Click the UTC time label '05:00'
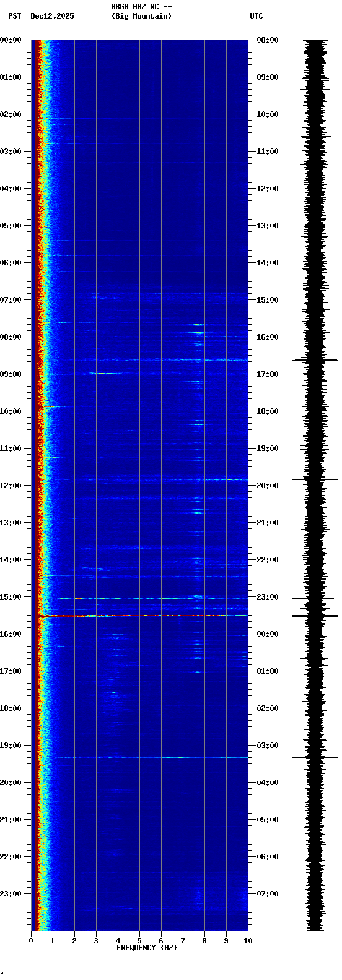 [268, 820]
